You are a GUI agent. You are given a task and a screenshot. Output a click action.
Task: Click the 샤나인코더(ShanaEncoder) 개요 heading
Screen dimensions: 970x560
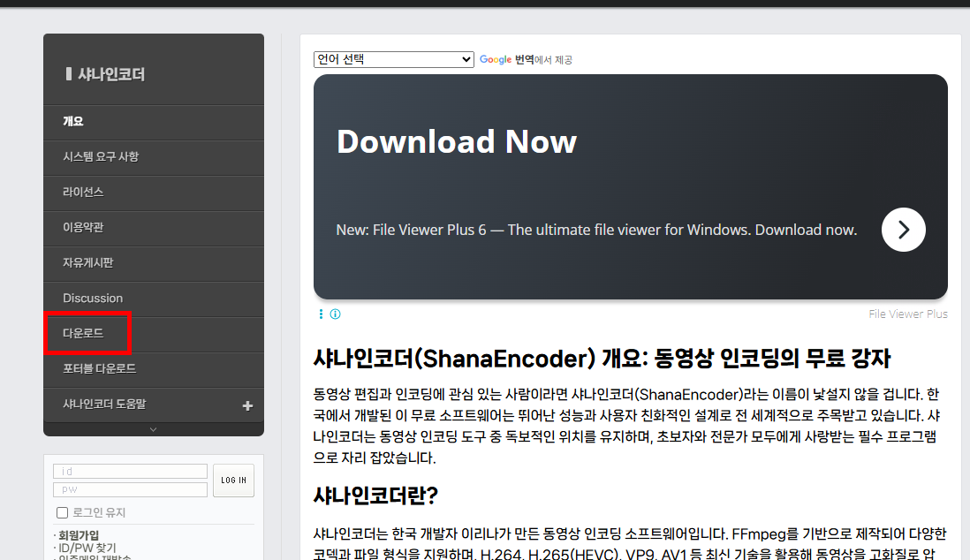602,359
